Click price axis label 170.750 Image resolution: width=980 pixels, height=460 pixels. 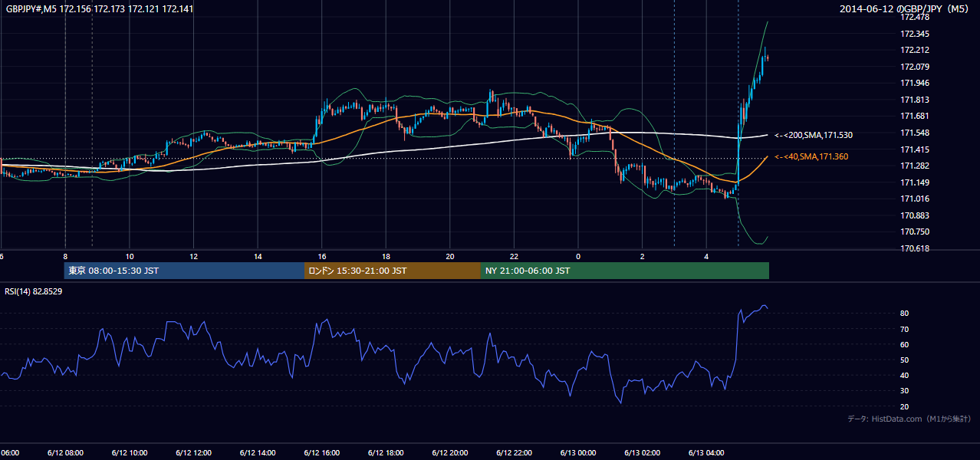pyautogui.click(x=915, y=232)
